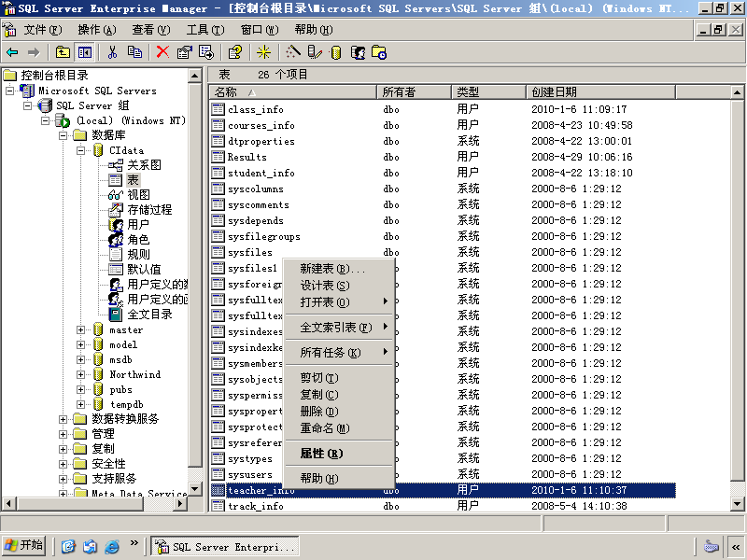Select the 用户 users tree node
This screenshot has height=560, width=747.
coord(138,224)
